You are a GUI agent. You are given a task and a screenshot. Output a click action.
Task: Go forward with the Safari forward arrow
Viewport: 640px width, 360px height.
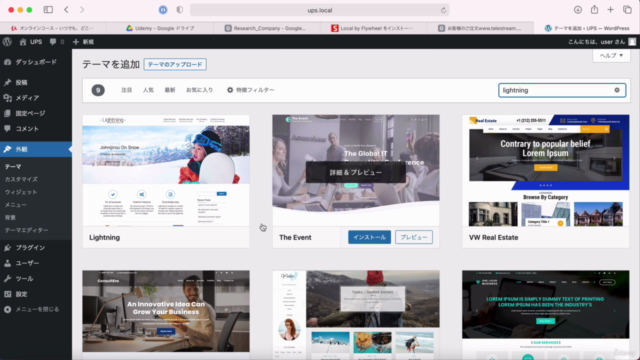[82, 9]
